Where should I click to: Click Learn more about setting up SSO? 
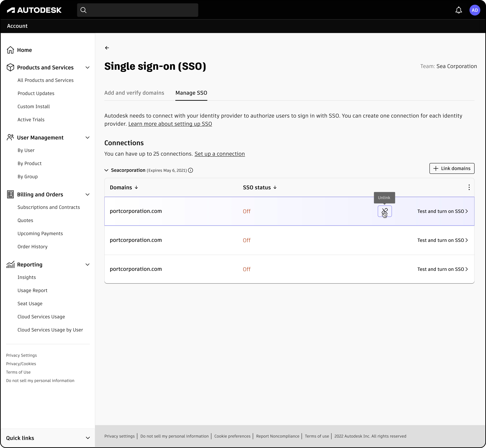click(170, 124)
